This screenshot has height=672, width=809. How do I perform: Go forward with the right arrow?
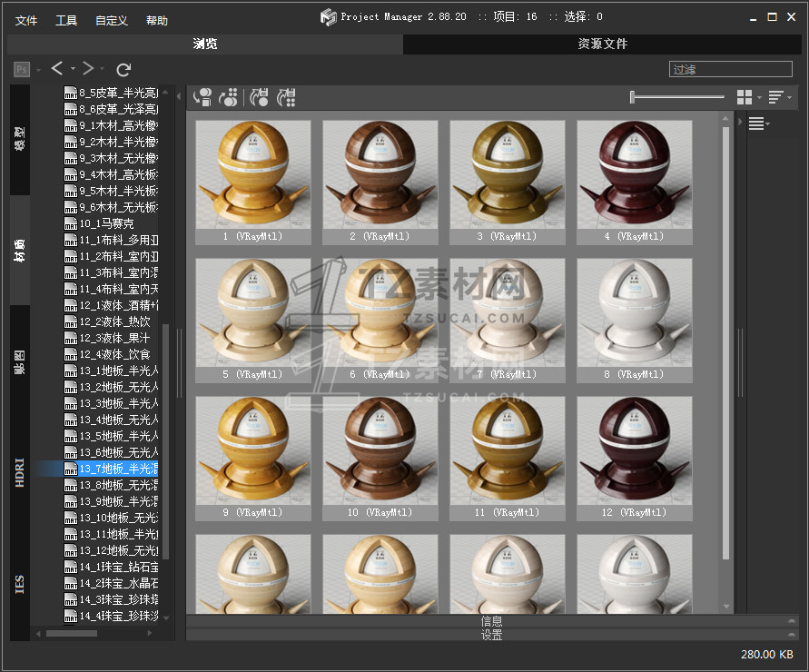[x=88, y=69]
